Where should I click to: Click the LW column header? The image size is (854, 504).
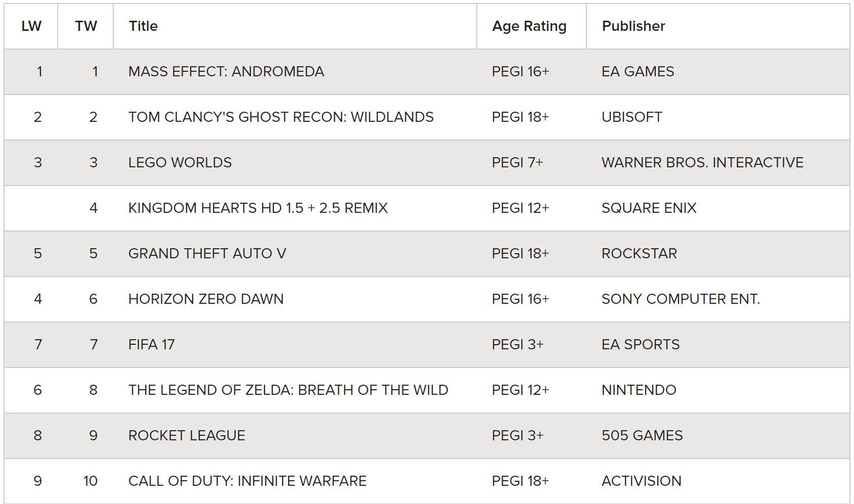click(x=31, y=26)
